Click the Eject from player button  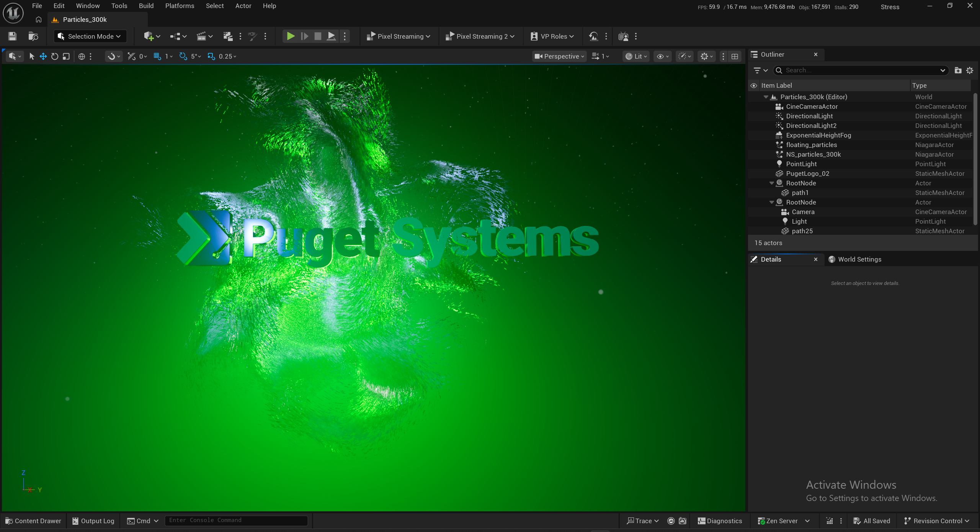coord(331,36)
